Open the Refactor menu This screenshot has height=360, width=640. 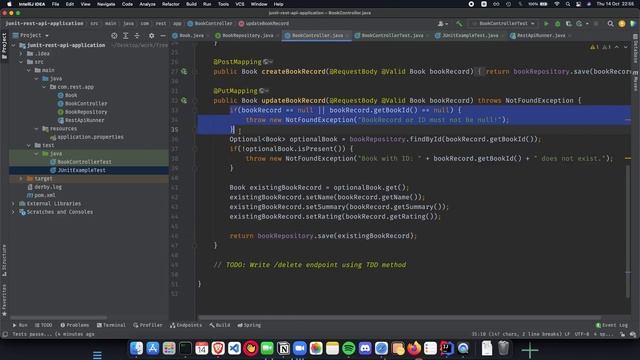coord(171,4)
